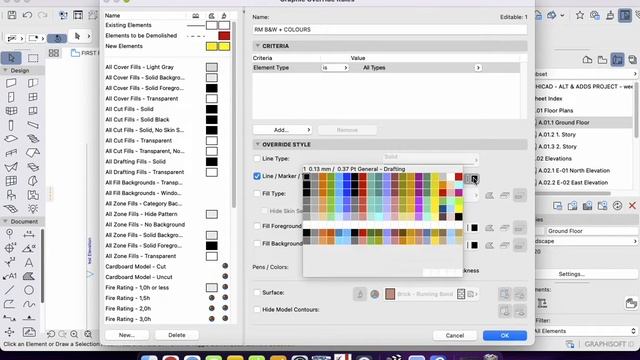Click the Ground Floor name field
The image size is (640, 360).
pos(592,231)
